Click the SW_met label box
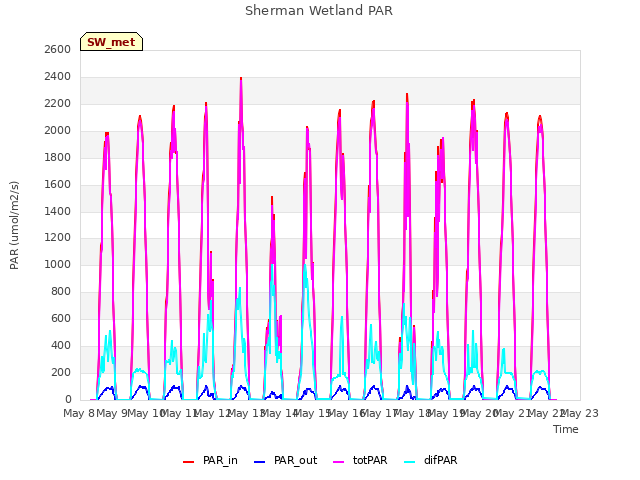This screenshot has height=480, width=640. click(111, 42)
